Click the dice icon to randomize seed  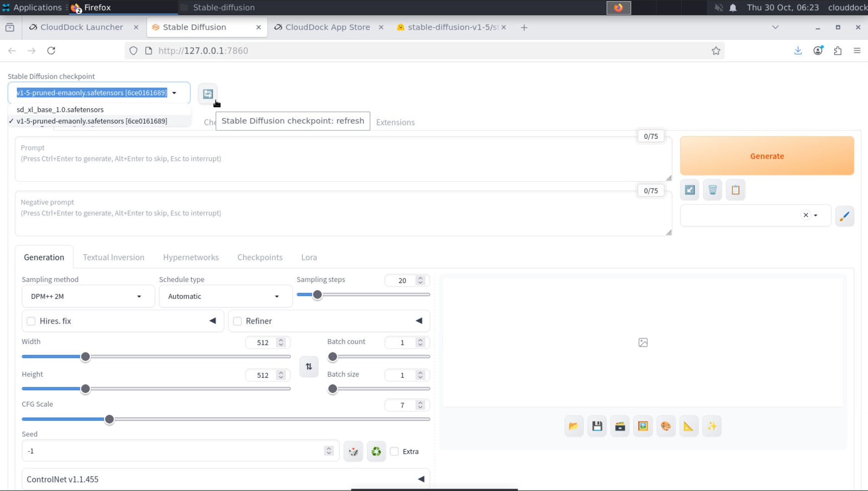click(353, 451)
